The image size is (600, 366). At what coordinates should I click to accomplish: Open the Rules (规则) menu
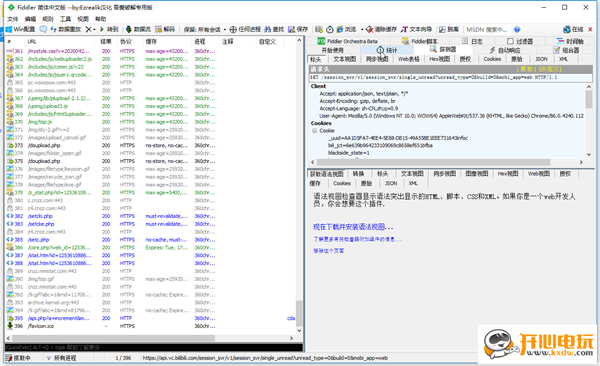tap(48, 19)
